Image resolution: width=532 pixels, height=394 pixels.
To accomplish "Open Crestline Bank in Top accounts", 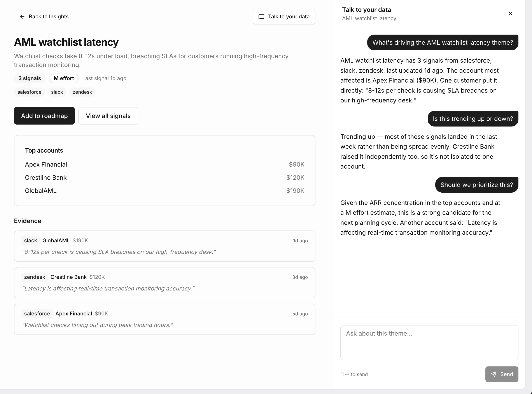I will pos(165,178).
